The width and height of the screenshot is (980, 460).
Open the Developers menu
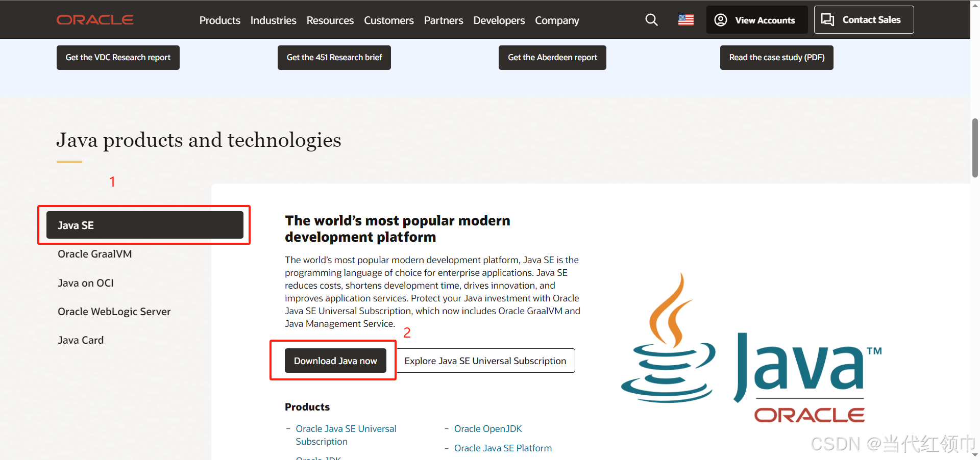click(499, 20)
